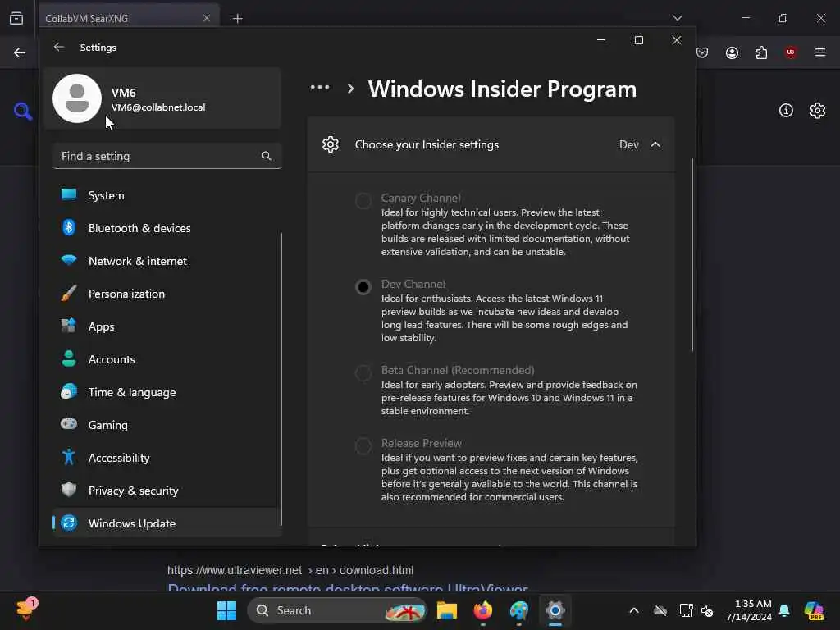The image size is (840, 630).
Task: Select the Canary Channel radio button
Action: tap(363, 200)
